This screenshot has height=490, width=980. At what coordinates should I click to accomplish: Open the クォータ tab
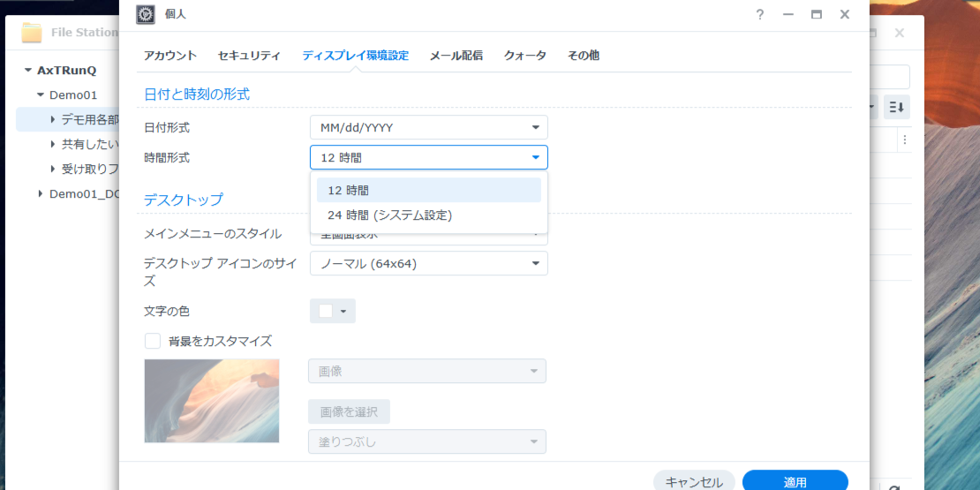pos(524,56)
